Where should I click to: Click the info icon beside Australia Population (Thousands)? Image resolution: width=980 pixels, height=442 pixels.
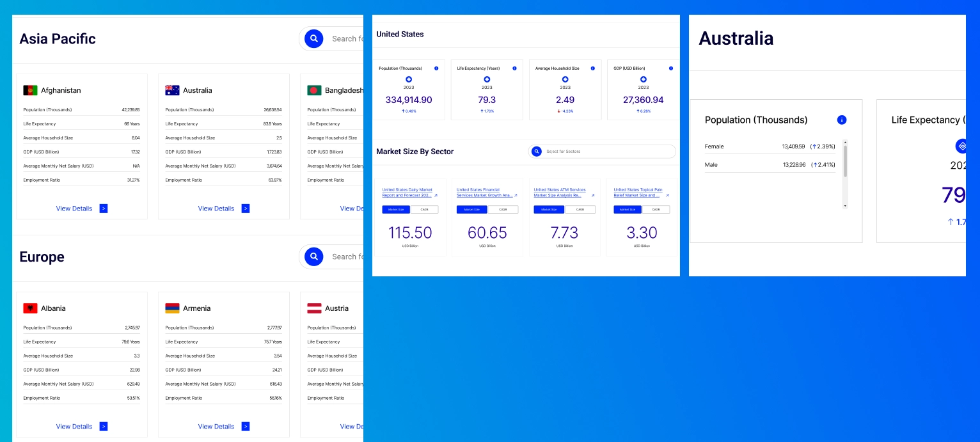tap(842, 120)
